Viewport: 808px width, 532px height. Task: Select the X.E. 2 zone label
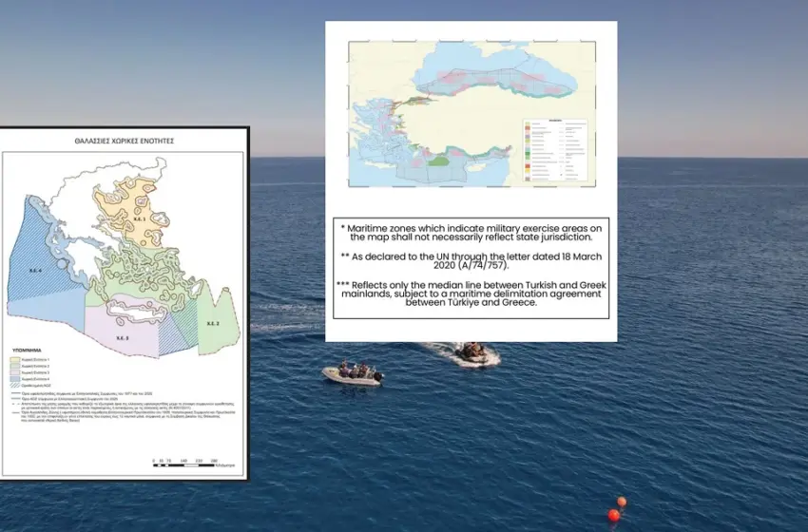(x=211, y=324)
